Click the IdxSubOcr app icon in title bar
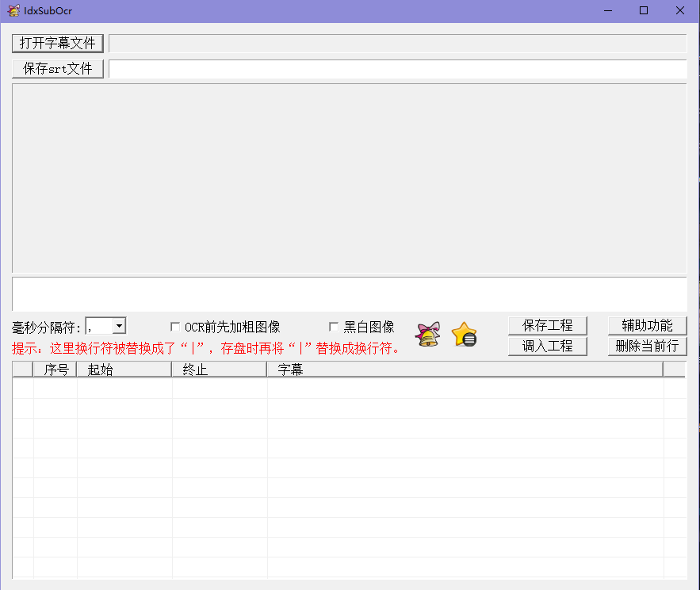 (x=13, y=10)
